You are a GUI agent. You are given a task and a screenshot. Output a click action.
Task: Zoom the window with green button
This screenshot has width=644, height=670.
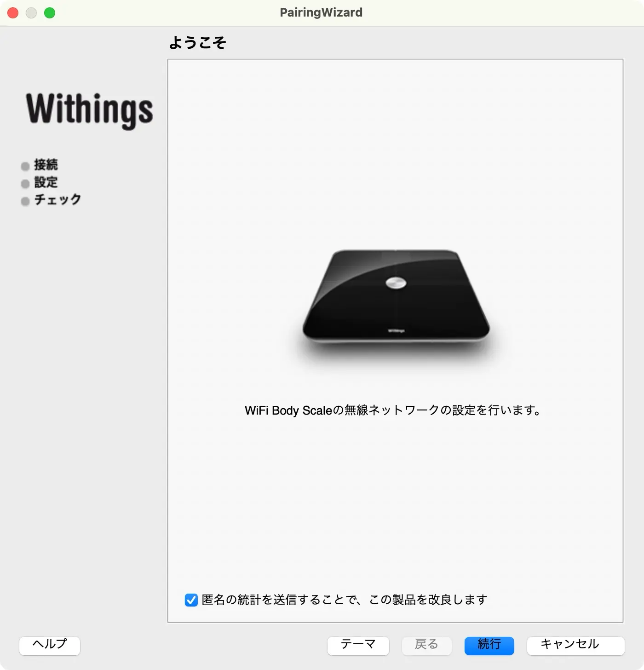coord(50,13)
